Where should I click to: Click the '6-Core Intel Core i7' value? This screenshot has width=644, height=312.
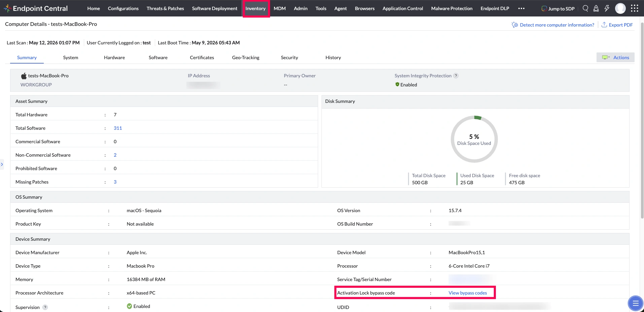tap(469, 266)
